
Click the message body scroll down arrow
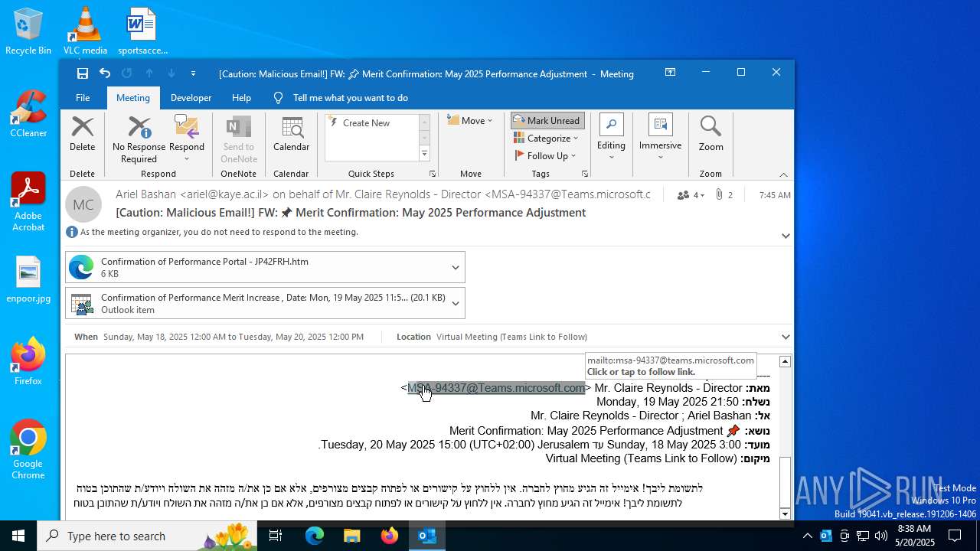click(785, 514)
